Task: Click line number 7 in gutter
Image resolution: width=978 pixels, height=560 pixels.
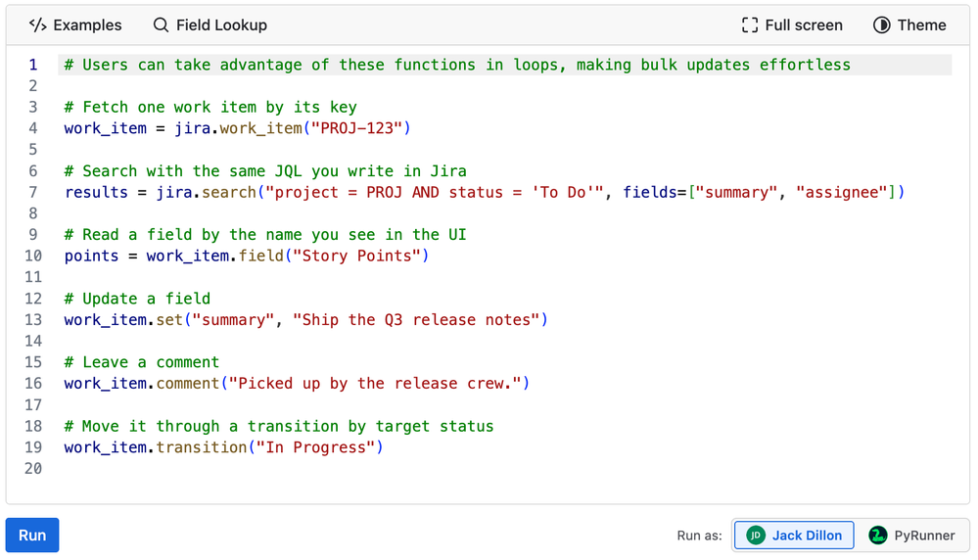Action: (33, 192)
